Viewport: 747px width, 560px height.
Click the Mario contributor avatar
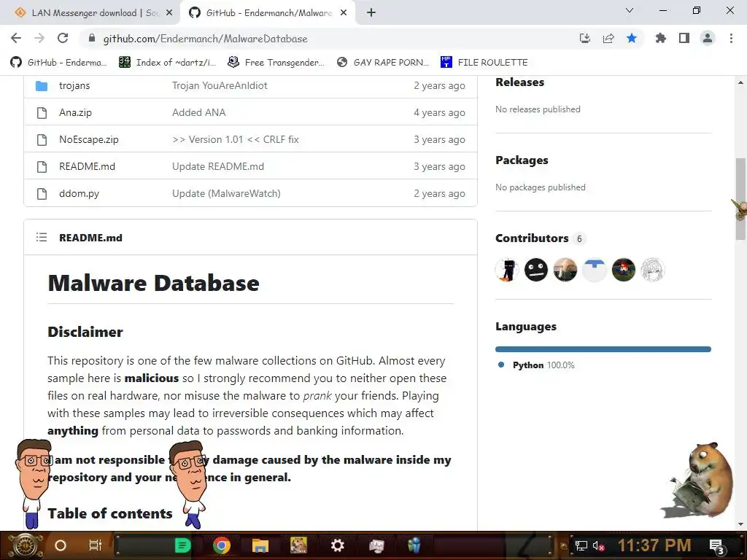click(x=623, y=270)
